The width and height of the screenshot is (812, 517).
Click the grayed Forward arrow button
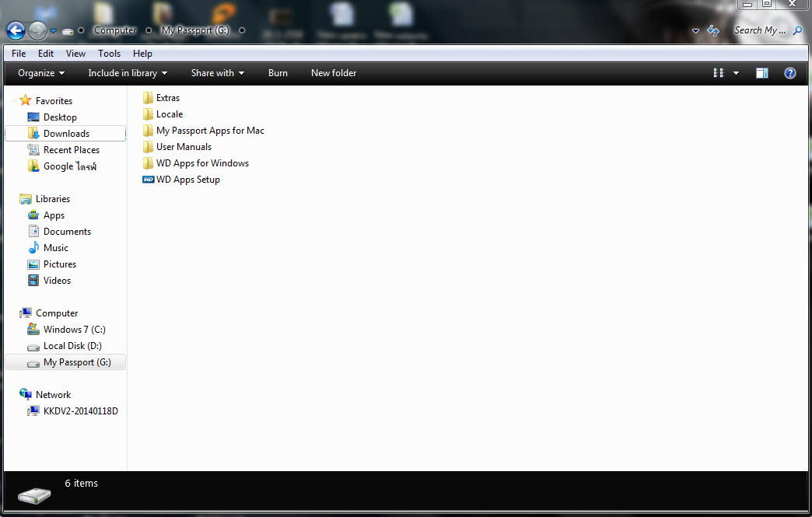pyautogui.click(x=37, y=30)
